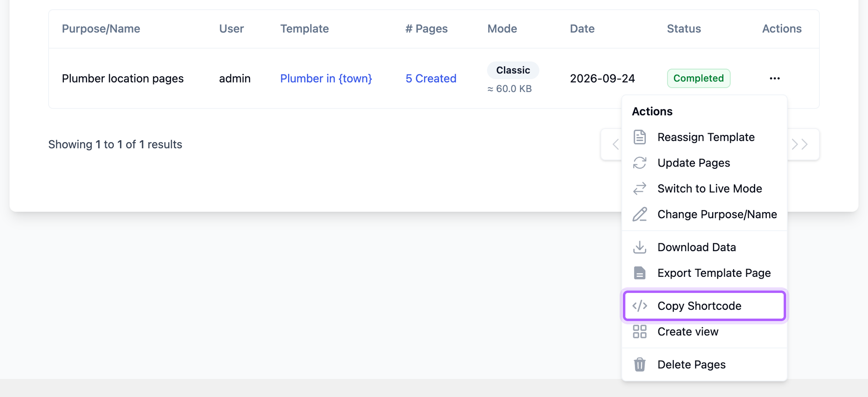Screen dimensions: 868x397
Task: Click the ≈ 60.0 KB size text
Action: click(510, 89)
